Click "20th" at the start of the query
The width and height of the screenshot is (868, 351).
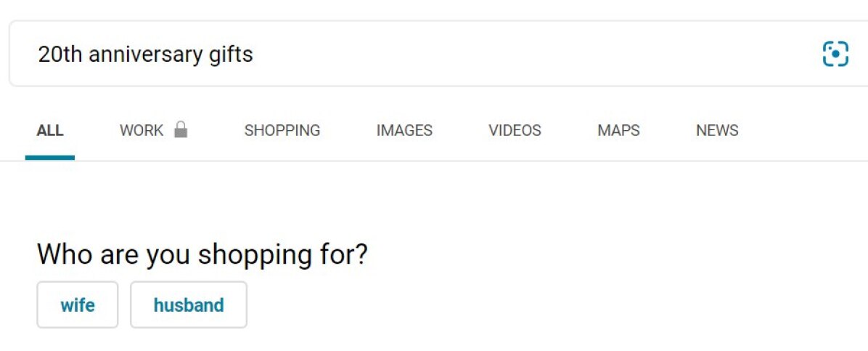[60, 55]
